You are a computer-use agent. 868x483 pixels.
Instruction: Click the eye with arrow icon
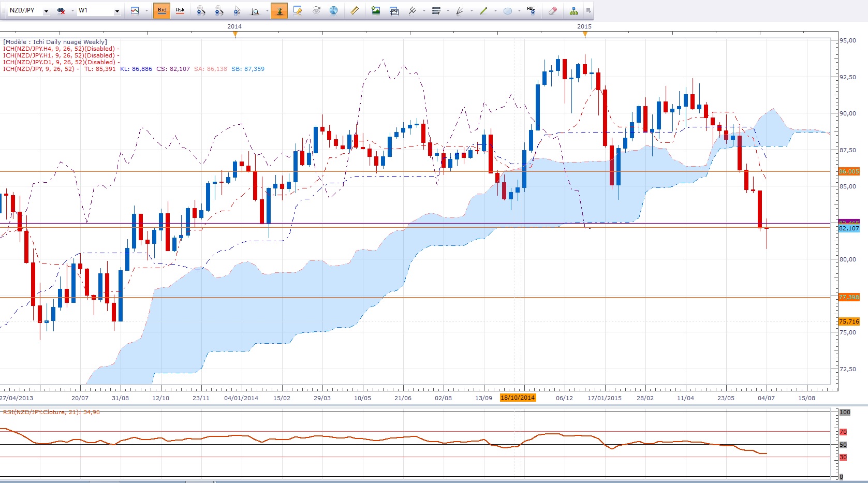[x=316, y=10]
